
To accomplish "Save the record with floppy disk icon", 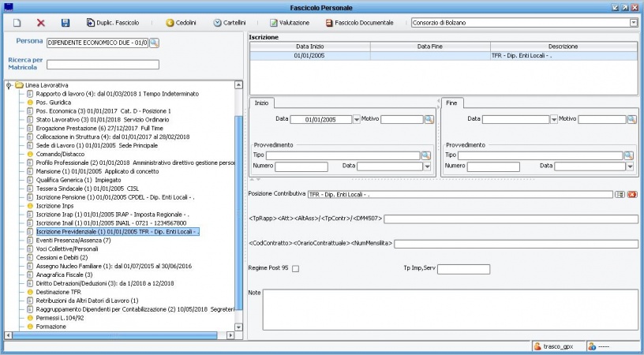I will pyautogui.click(x=66, y=23).
